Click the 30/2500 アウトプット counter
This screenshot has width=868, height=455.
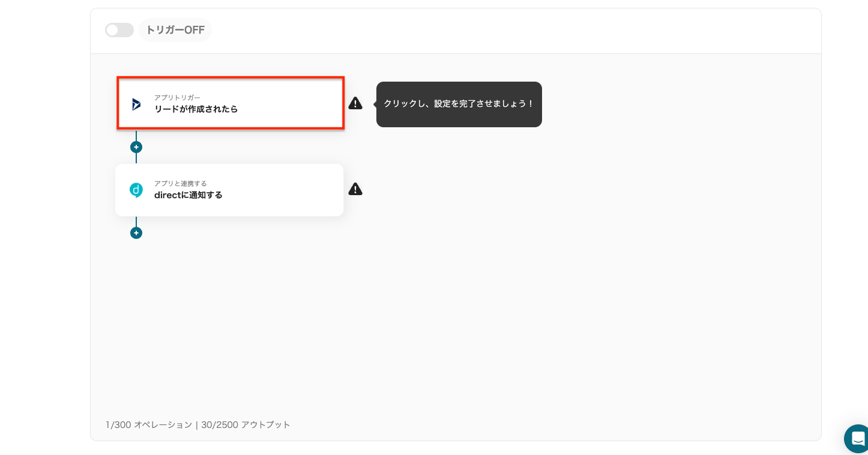[x=246, y=425]
